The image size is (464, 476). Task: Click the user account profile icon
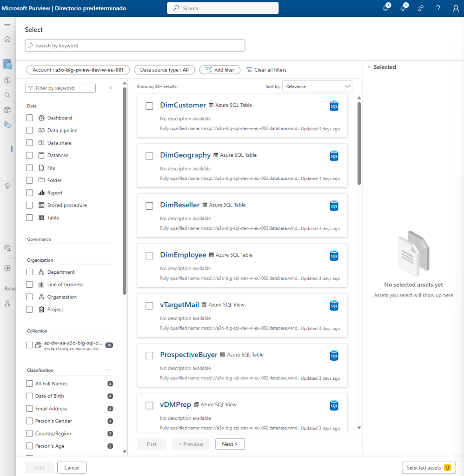tap(456, 8)
